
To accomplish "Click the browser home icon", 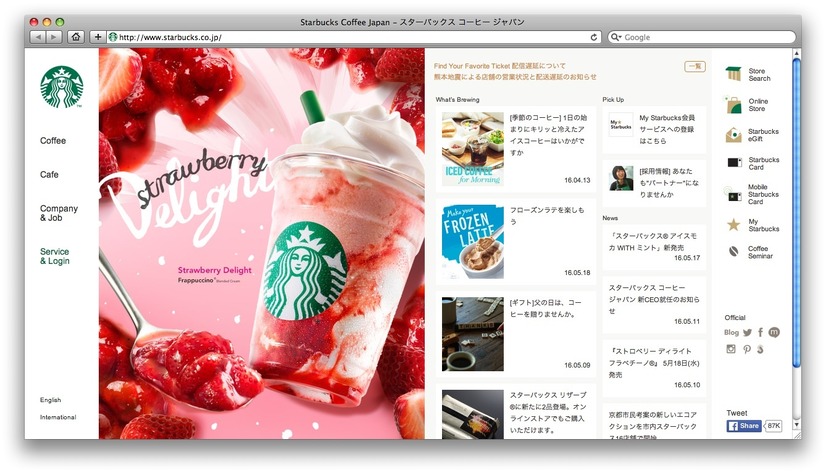I will point(76,37).
